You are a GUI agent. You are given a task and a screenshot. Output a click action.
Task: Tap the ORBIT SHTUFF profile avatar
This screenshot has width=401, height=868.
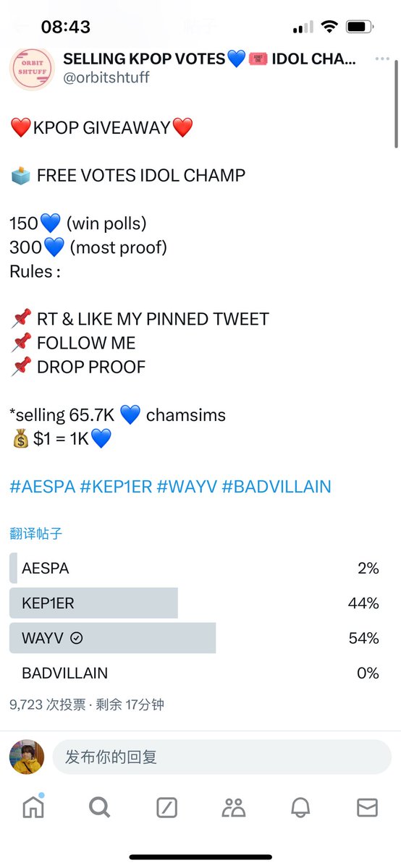31,68
